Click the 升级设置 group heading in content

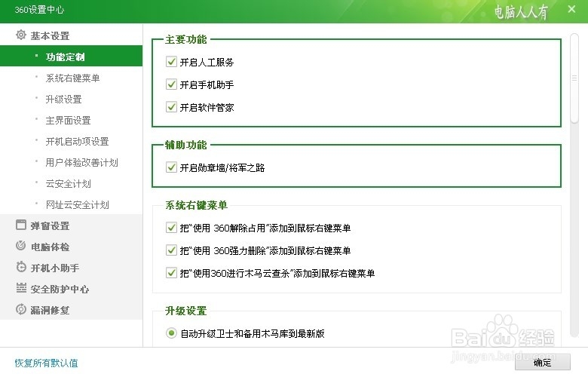186,311
